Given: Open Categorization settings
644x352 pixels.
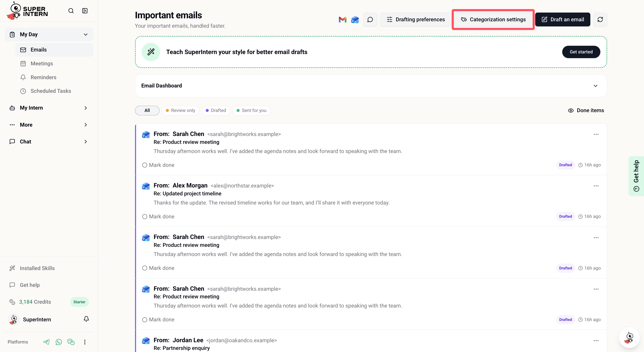Looking at the screenshot, I should click(x=493, y=20).
